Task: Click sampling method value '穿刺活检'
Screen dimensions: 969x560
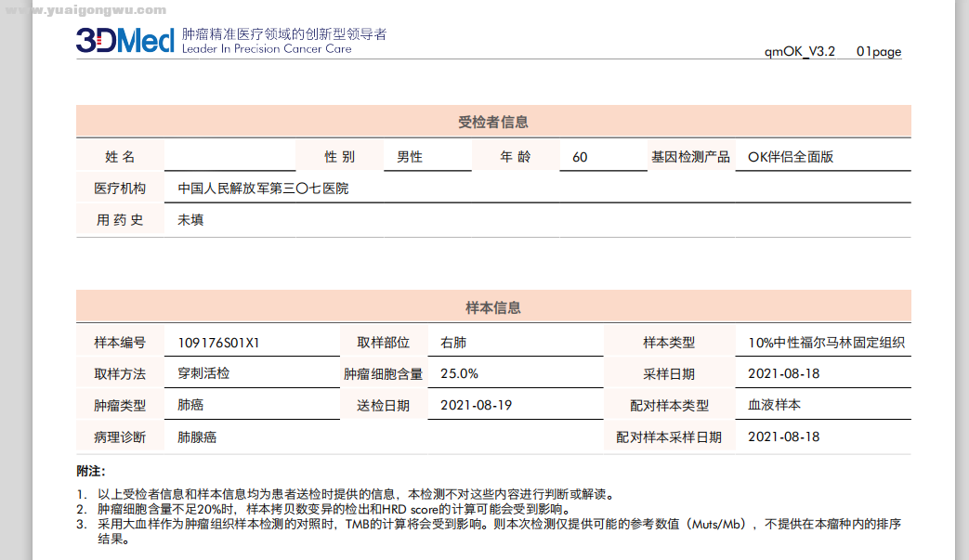Action: tap(203, 373)
